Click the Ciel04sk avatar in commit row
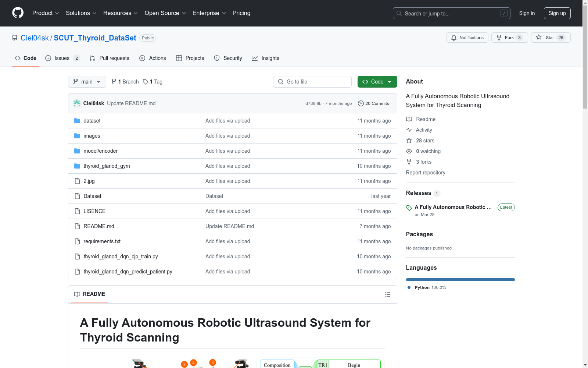The width and height of the screenshot is (588, 368). point(77,103)
